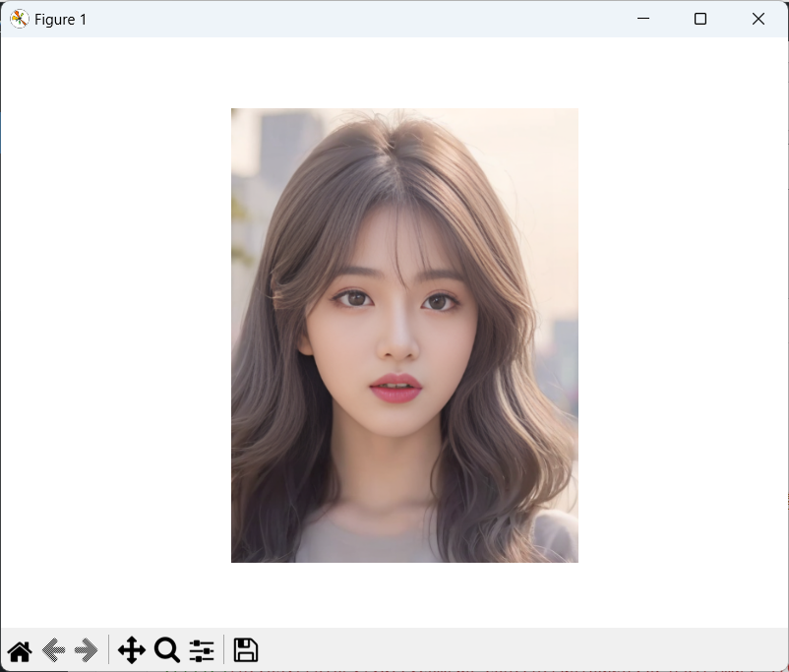Viewport: 789px width, 672px height.
Task: Reset view with the Home icon
Action: point(20,650)
